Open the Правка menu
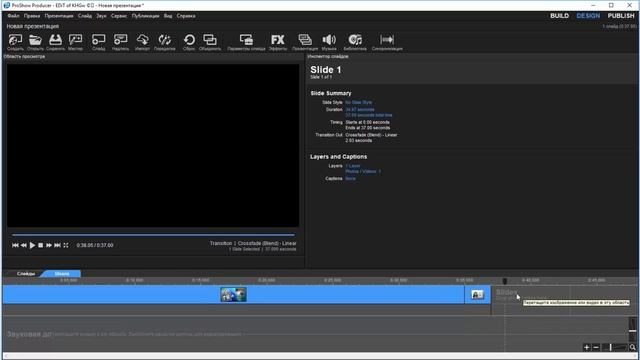Screen dimensions: 640x360 pos(32,16)
